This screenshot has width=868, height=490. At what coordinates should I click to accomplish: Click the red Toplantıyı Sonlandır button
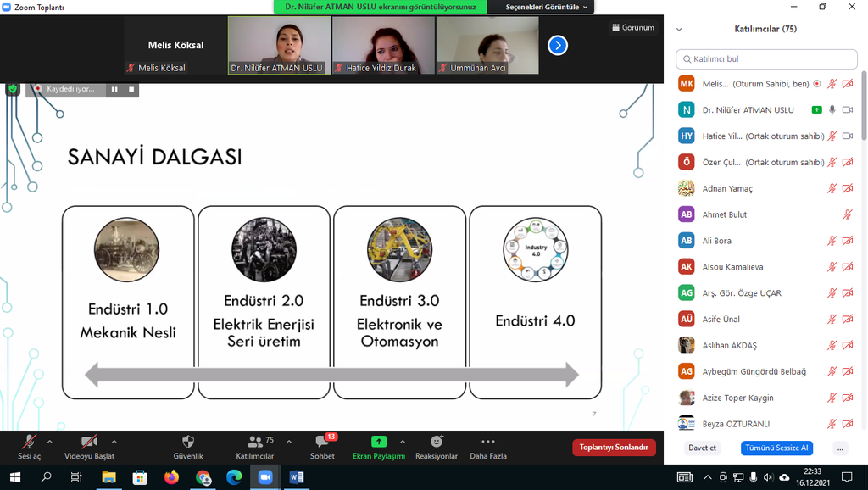[x=614, y=448]
